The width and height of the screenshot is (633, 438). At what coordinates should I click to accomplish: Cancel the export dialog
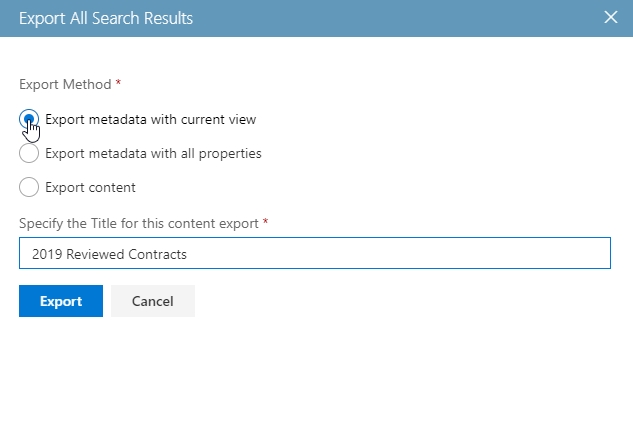pos(152,301)
